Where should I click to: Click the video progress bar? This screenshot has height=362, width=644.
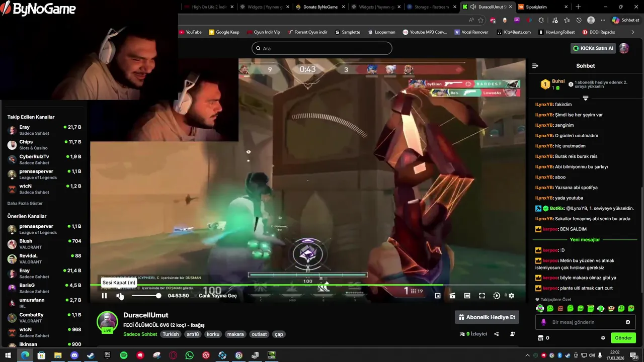(308, 285)
